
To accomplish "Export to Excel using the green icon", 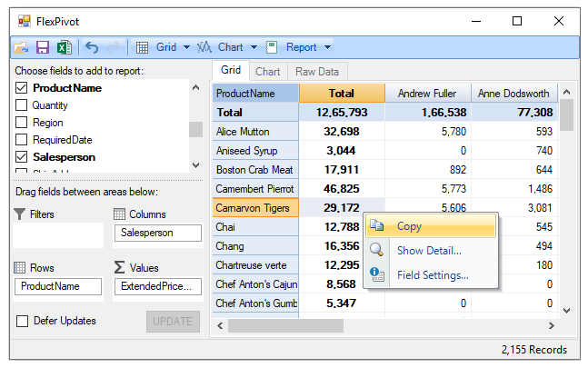I will (x=65, y=47).
